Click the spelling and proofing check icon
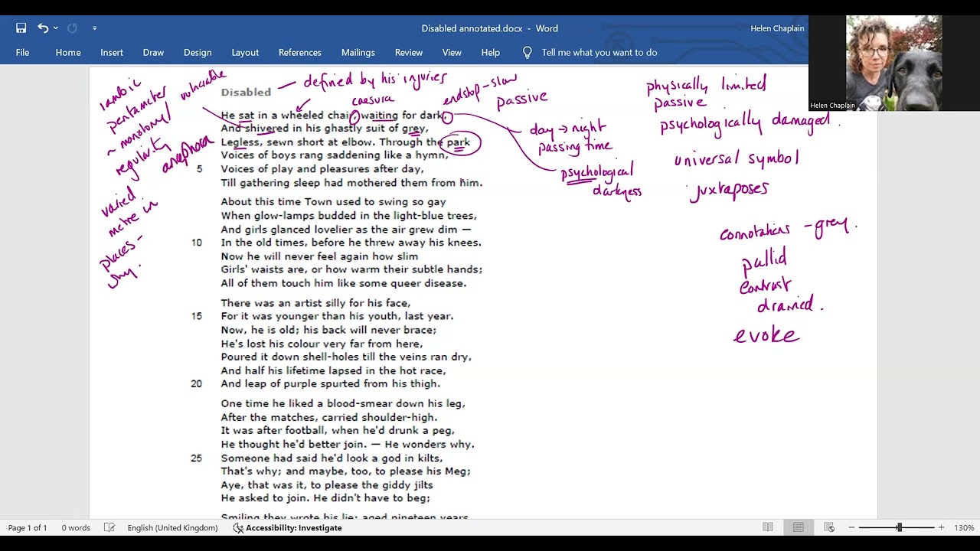The height and width of the screenshot is (551, 980). click(109, 528)
